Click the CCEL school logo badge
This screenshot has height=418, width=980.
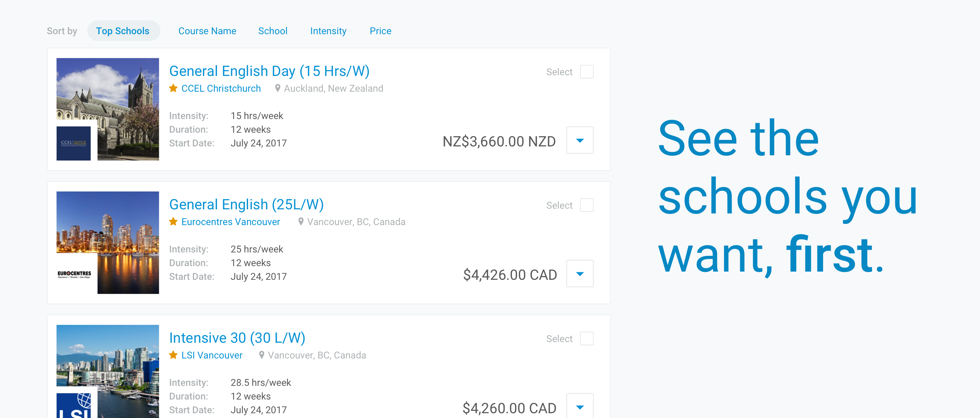coord(73,143)
